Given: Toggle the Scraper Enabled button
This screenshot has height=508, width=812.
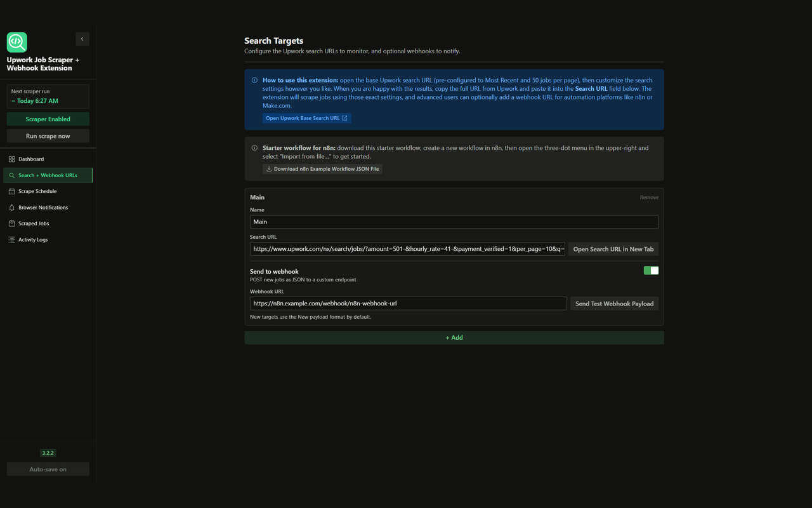Looking at the screenshot, I should coord(48,119).
